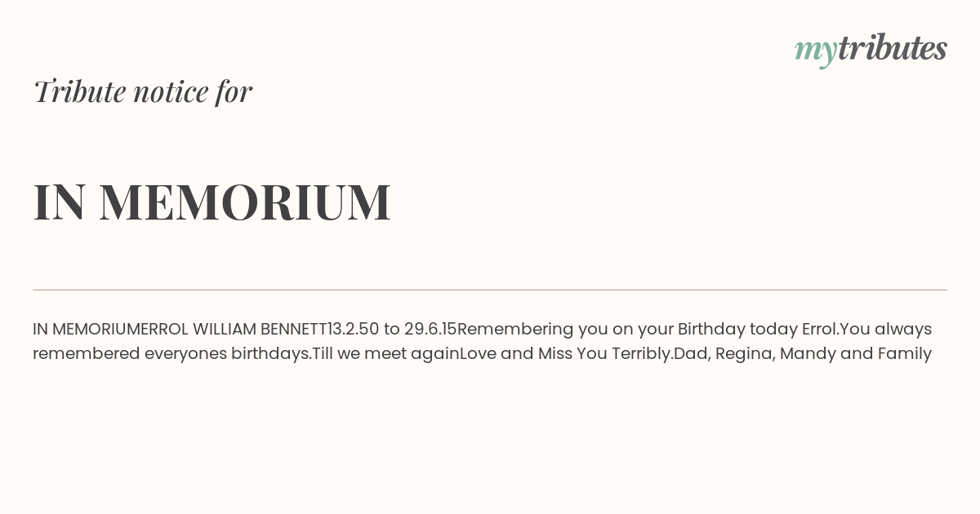Click the mytributes logo
This screenshot has height=514, width=980.
coord(871,49)
